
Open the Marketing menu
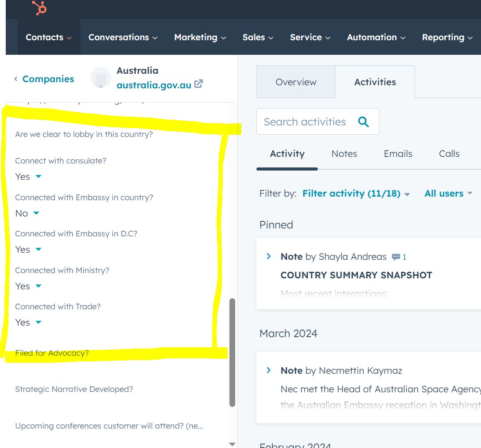pos(200,38)
